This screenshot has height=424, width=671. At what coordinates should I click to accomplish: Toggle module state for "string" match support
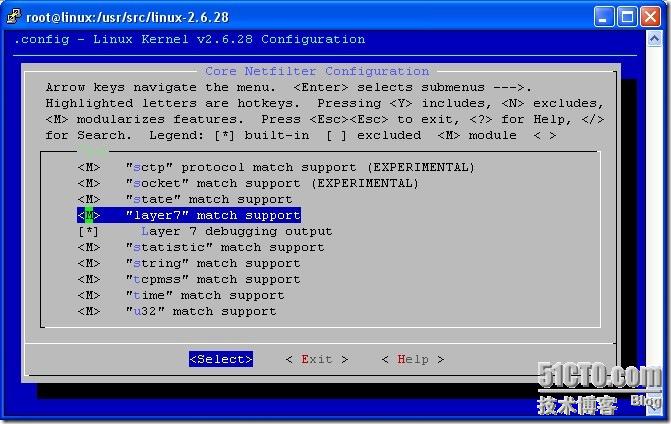pyautogui.click(x=89, y=264)
